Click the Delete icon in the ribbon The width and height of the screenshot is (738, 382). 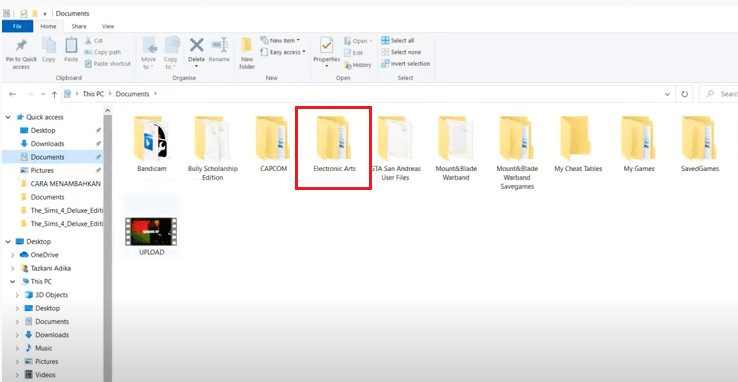pyautogui.click(x=196, y=45)
